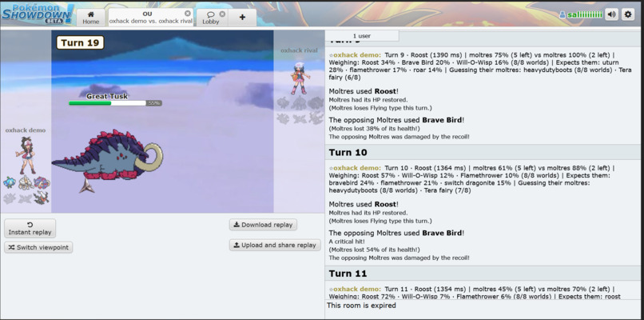Click the blue Pokémon icon in oxhack demo's team

click(x=10, y=182)
